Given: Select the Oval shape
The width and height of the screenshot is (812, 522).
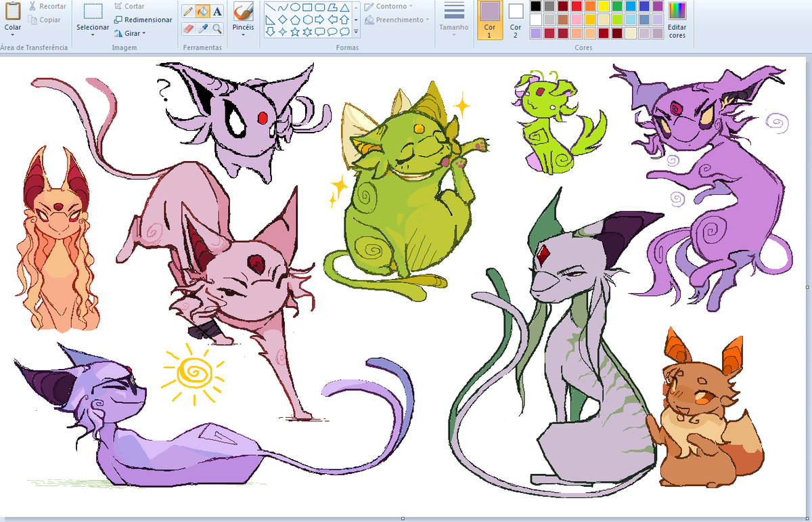Looking at the screenshot, I should [x=296, y=7].
